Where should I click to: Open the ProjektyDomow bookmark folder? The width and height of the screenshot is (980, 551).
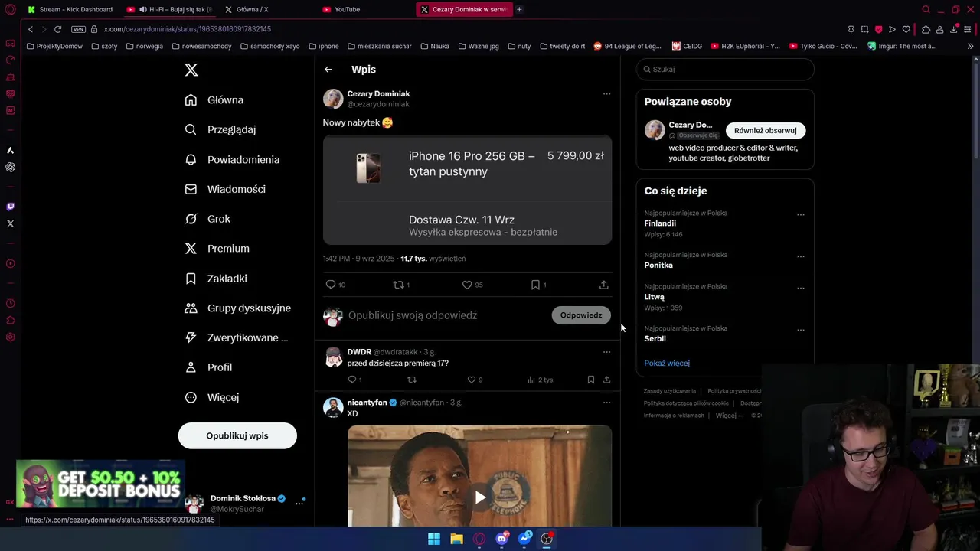54,46
